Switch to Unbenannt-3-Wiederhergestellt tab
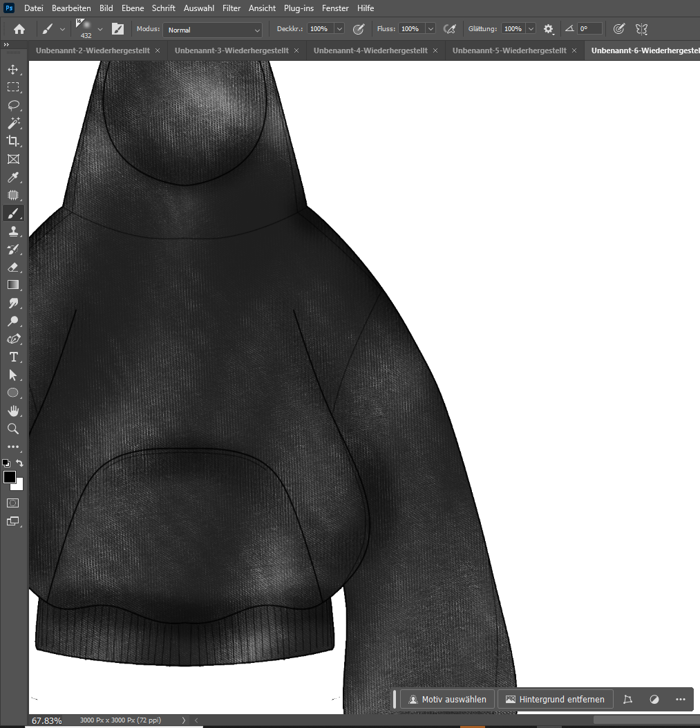Image resolution: width=700 pixels, height=728 pixels. coord(231,50)
